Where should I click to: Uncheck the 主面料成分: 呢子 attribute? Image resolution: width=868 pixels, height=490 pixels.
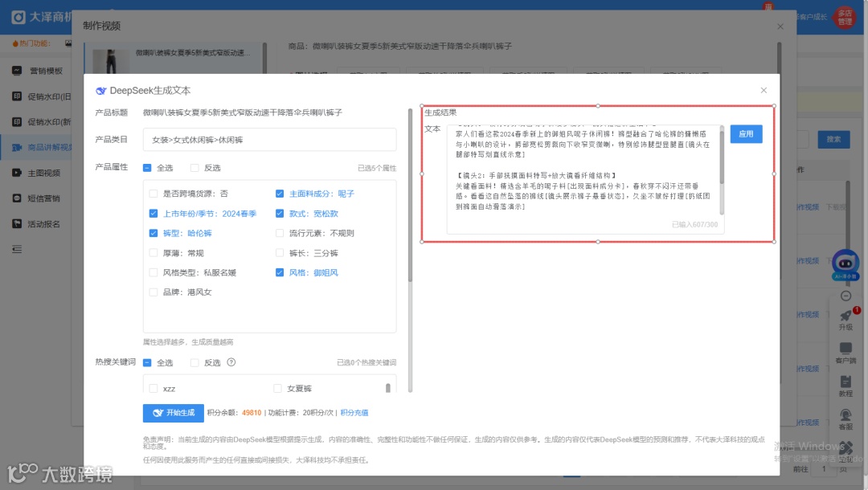click(280, 194)
